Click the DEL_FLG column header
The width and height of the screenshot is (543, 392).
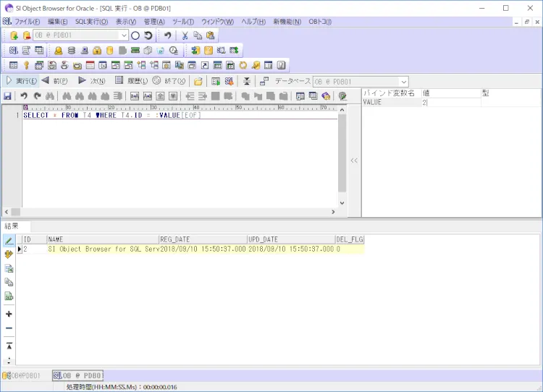pos(350,239)
